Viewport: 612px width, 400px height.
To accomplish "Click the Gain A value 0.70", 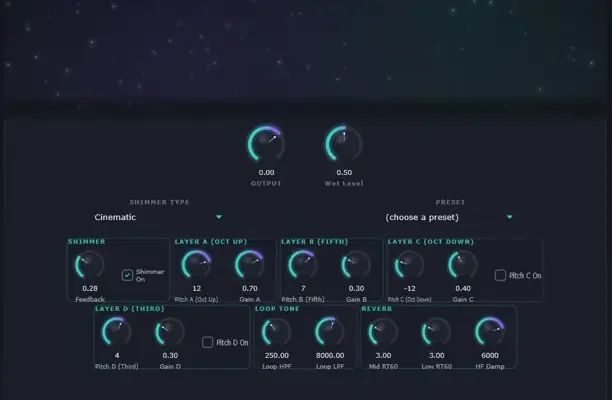I will (x=250, y=288).
